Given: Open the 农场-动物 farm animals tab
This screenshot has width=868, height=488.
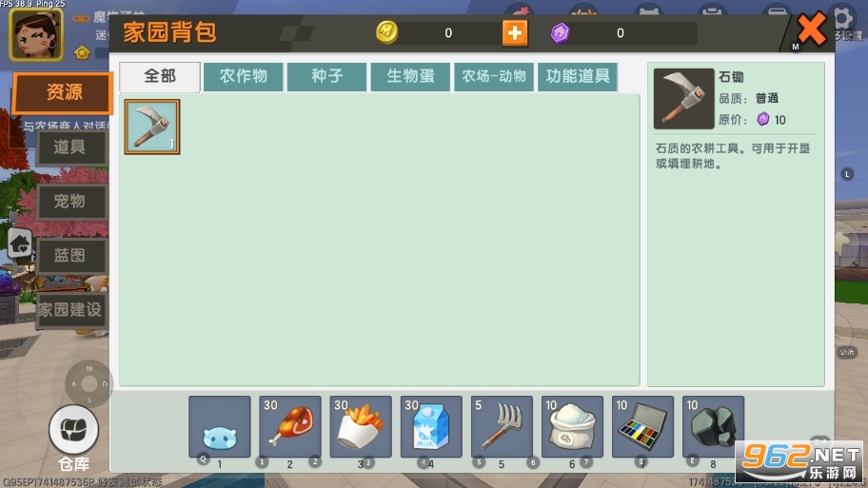Looking at the screenshot, I should [494, 77].
